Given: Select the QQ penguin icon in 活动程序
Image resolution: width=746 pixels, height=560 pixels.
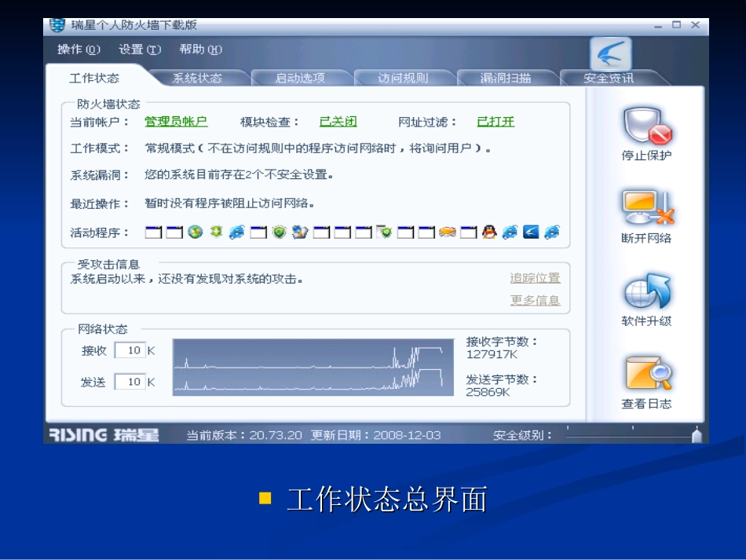Looking at the screenshot, I should [489, 232].
